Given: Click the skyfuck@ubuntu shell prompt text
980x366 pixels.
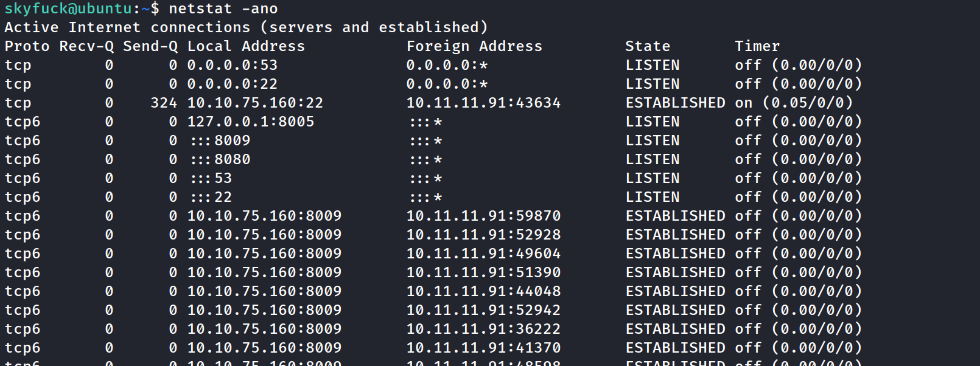Looking at the screenshot, I should tap(68, 9).
